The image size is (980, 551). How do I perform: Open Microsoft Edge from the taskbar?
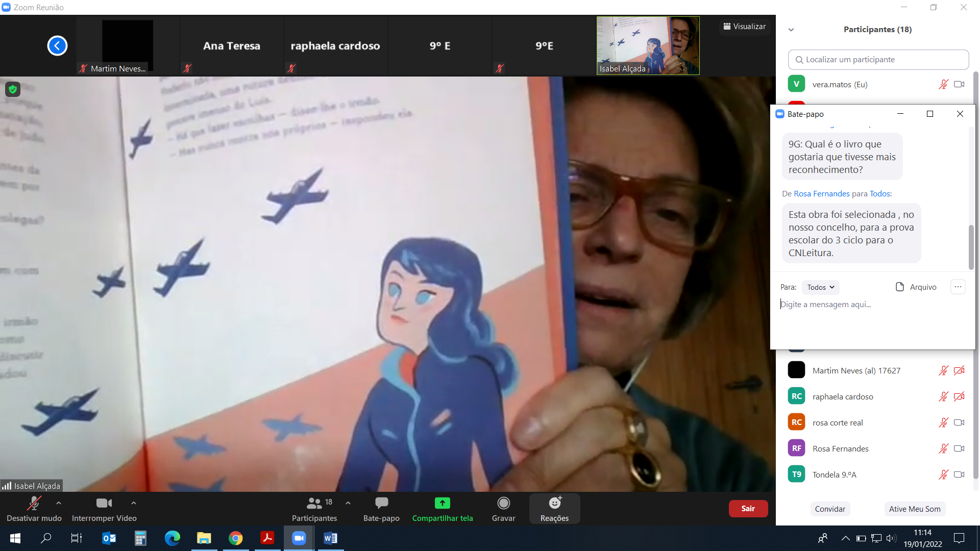(172, 538)
